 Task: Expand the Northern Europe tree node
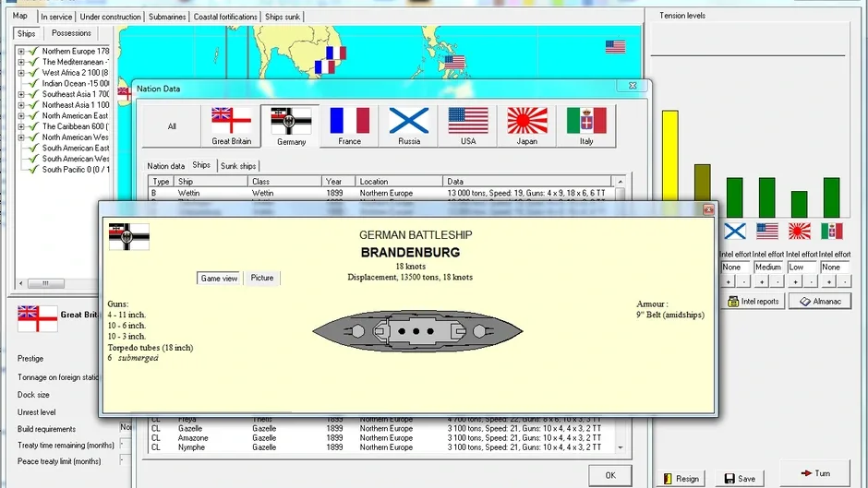[x=21, y=52]
